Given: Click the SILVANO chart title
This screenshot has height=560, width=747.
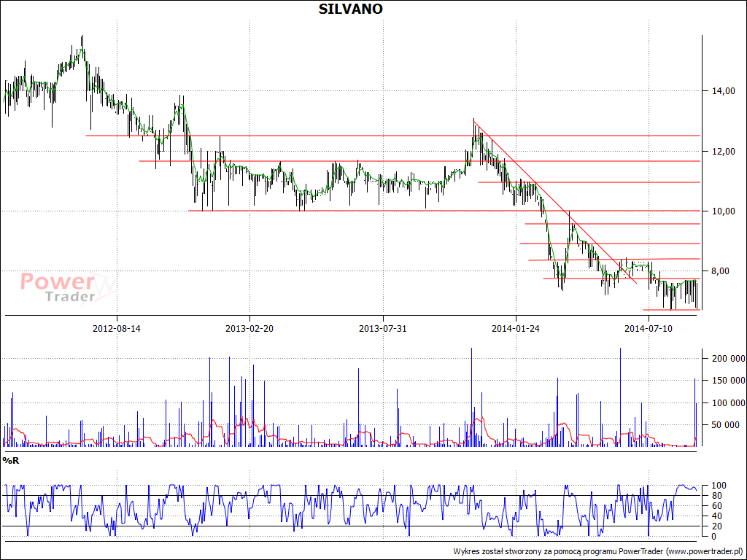Looking at the screenshot, I should (351, 9).
